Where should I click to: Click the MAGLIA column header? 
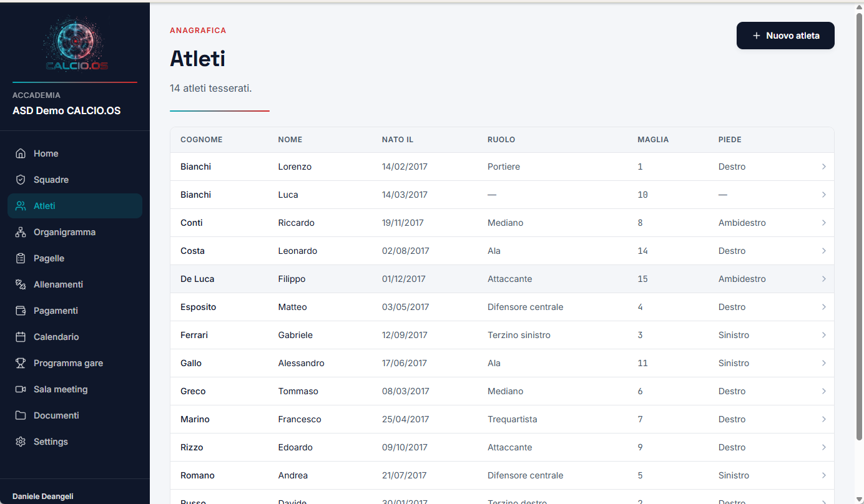pyautogui.click(x=653, y=140)
